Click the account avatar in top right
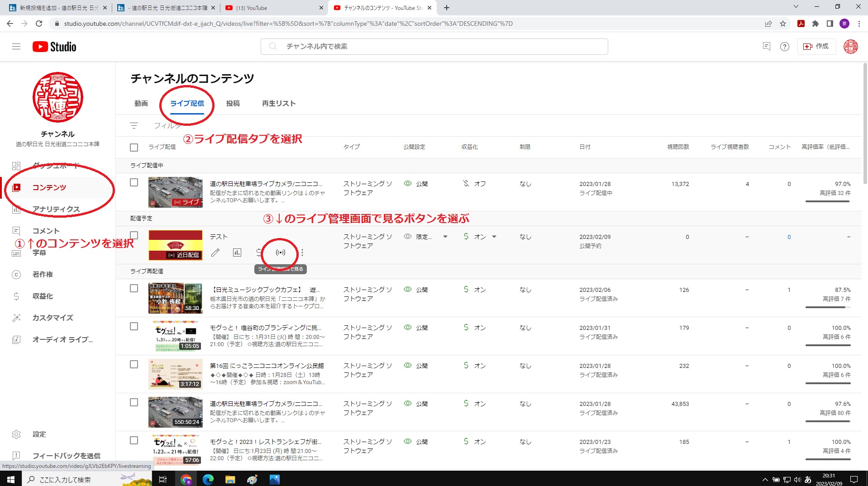 (x=850, y=47)
